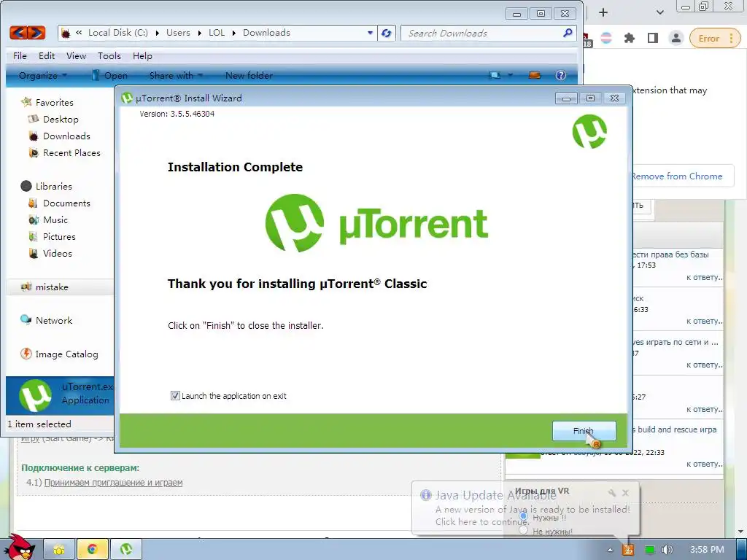Click the wrench icon in Java balloon
Image resolution: width=747 pixels, height=560 pixels.
pos(612,493)
